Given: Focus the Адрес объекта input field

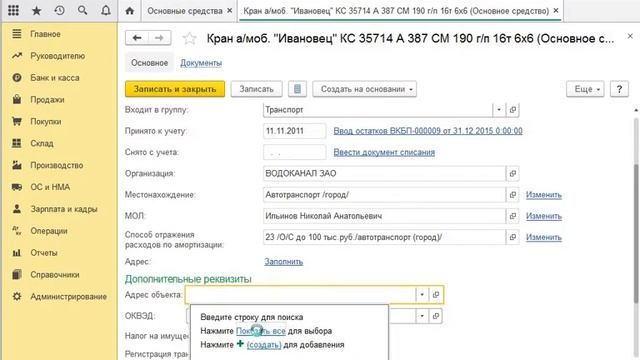Looking at the screenshot, I should [x=300, y=295].
